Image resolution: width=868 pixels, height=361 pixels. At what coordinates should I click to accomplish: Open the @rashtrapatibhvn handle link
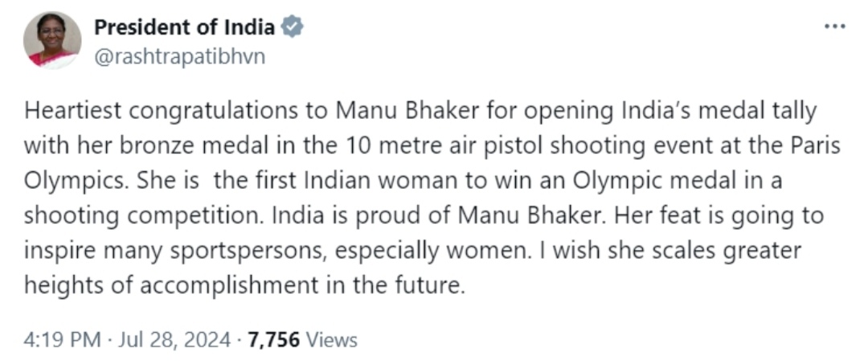coord(180,56)
